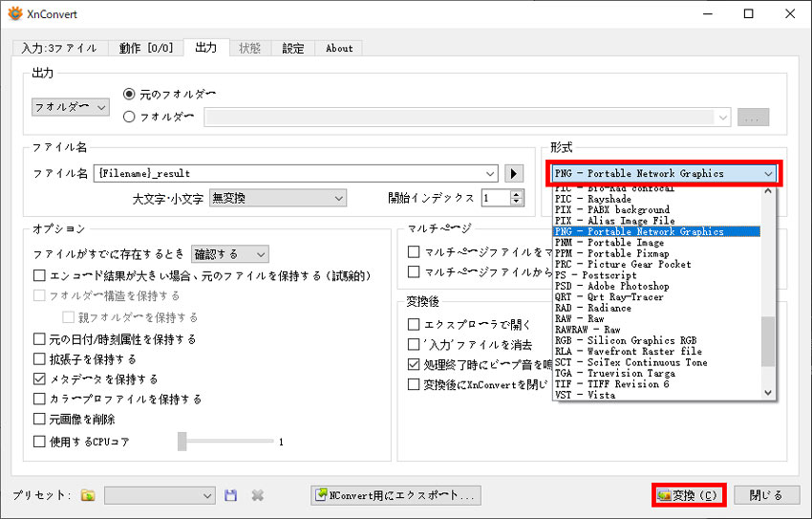Select the 出力 tab
Viewport: 812px width, 519px height.
tap(206, 47)
